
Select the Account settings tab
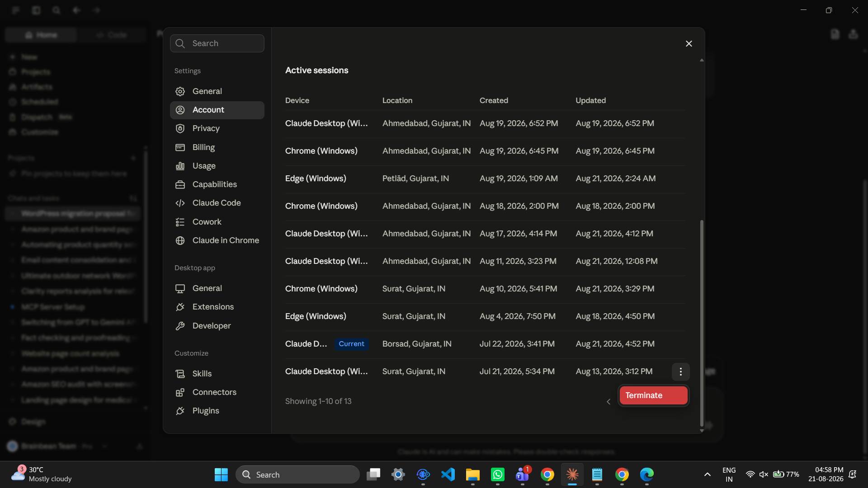click(x=217, y=110)
